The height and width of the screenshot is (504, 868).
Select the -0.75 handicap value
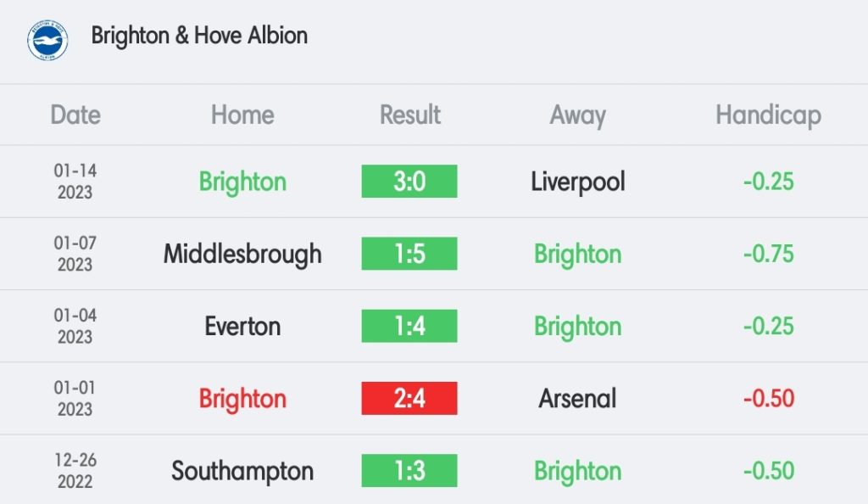click(x=768, y=255)
